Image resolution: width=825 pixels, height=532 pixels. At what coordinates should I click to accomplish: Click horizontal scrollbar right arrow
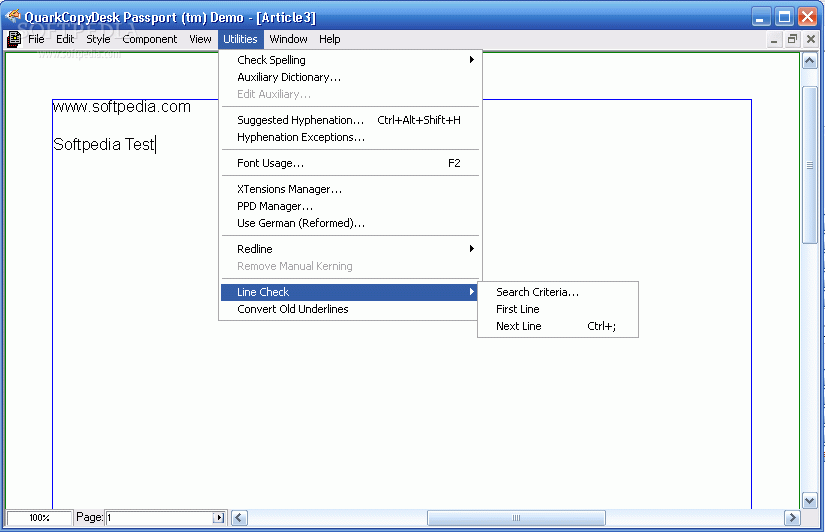pyautogui.click(x=792, y=518)
